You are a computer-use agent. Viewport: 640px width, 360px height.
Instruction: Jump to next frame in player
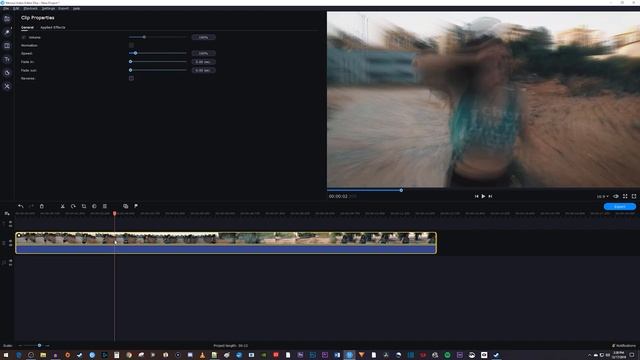(490, 196)
